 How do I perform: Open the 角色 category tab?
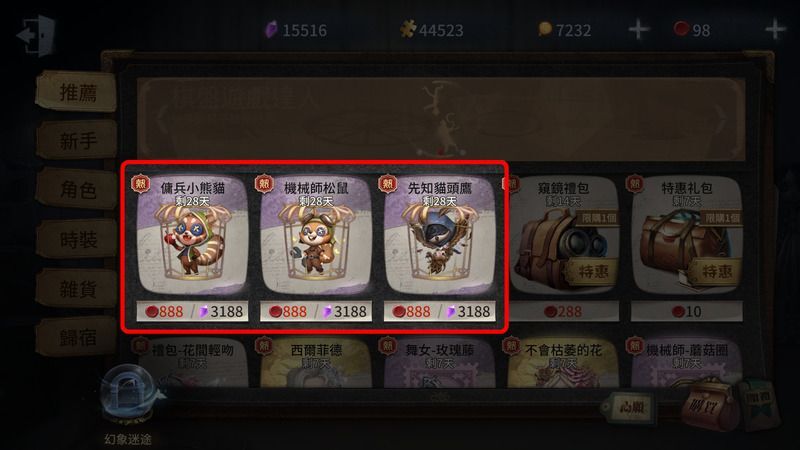78,189
